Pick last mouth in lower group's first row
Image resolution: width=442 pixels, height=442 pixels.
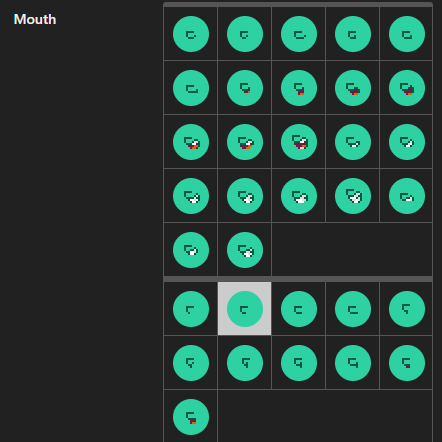[406, 309]
